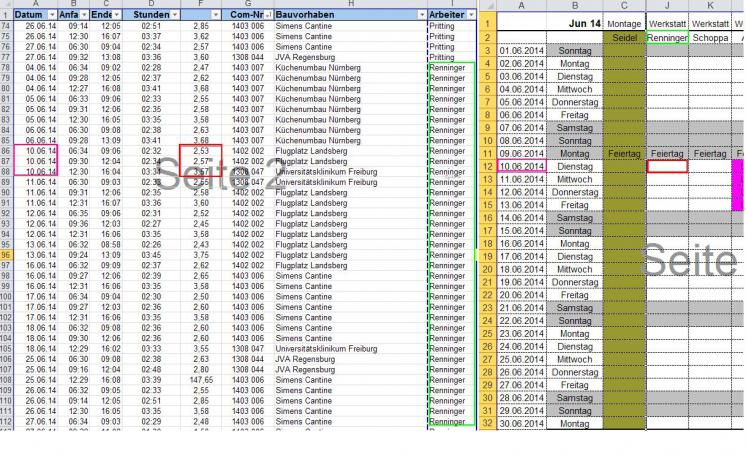Click the "1308 044" cell in row 77

248,57
